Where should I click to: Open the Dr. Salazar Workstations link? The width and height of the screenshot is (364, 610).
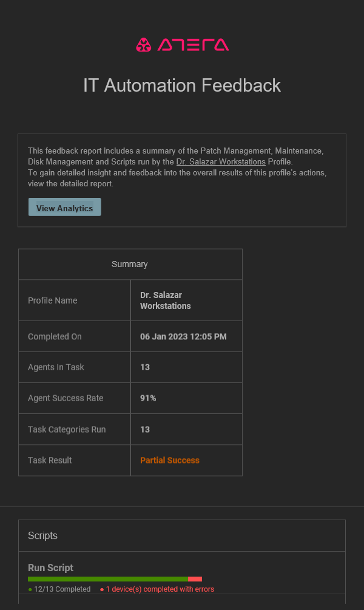pos(220,161)
